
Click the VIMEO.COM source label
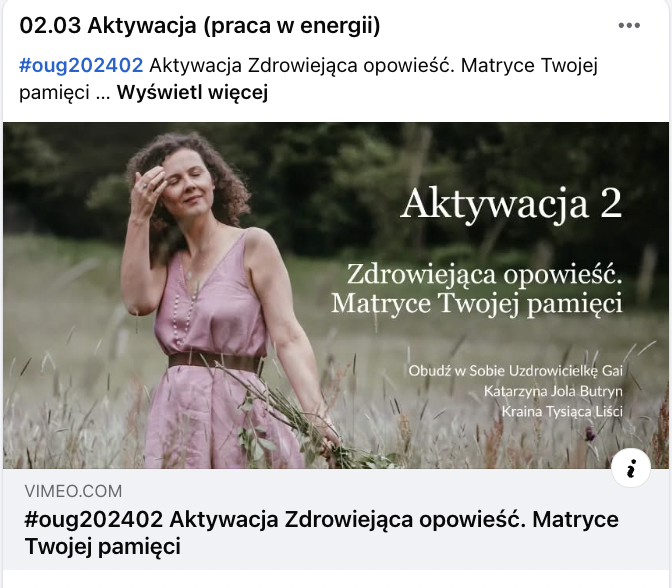tap(73, 491)
